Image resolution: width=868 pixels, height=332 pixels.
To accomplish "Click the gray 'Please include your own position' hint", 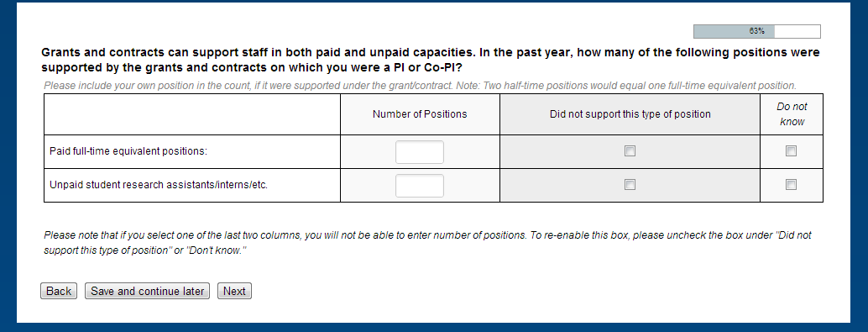I will click(420, 86).
